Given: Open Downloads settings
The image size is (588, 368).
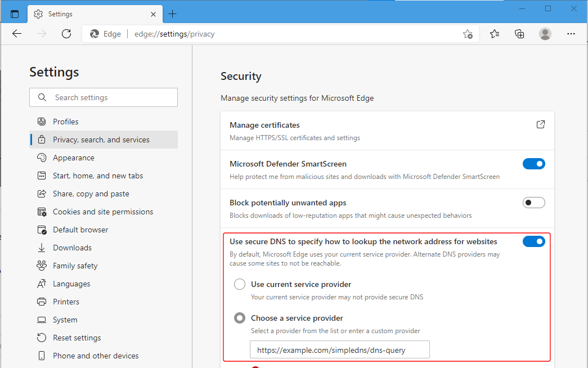Looking at the screenshot, I should (x=104, y=248).
